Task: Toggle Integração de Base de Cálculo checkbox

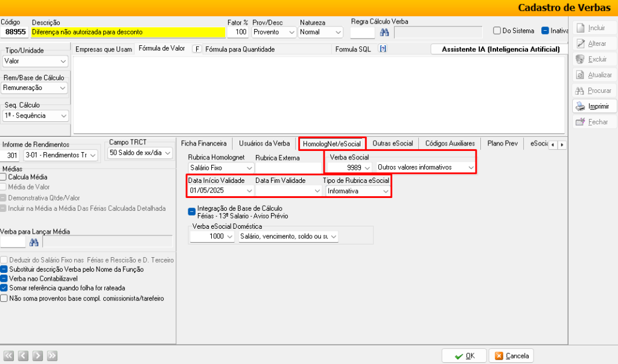Action: click(x=191, y=212)
